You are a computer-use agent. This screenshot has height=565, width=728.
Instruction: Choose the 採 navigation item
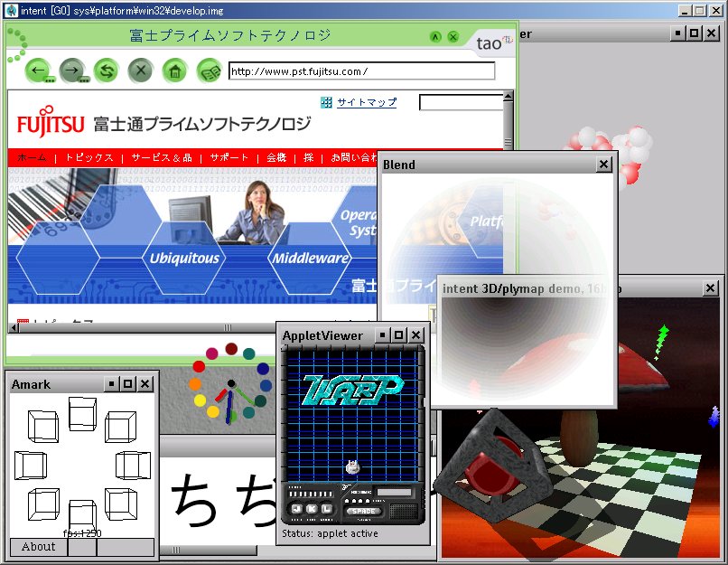[309, 158]
